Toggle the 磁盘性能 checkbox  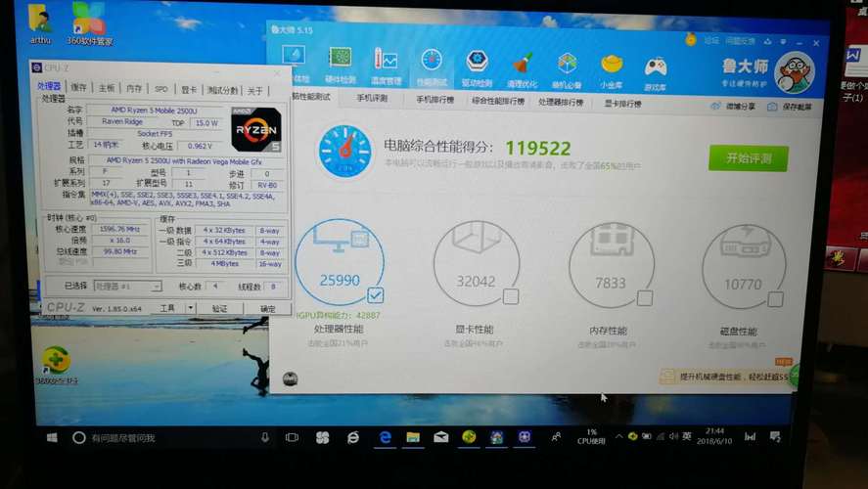(775, 299)
